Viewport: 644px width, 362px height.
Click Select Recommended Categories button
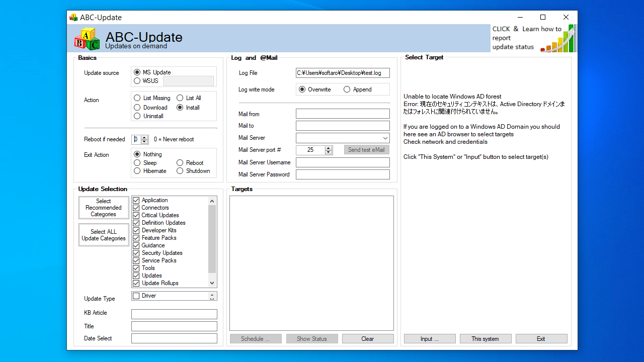pos(104,208)
